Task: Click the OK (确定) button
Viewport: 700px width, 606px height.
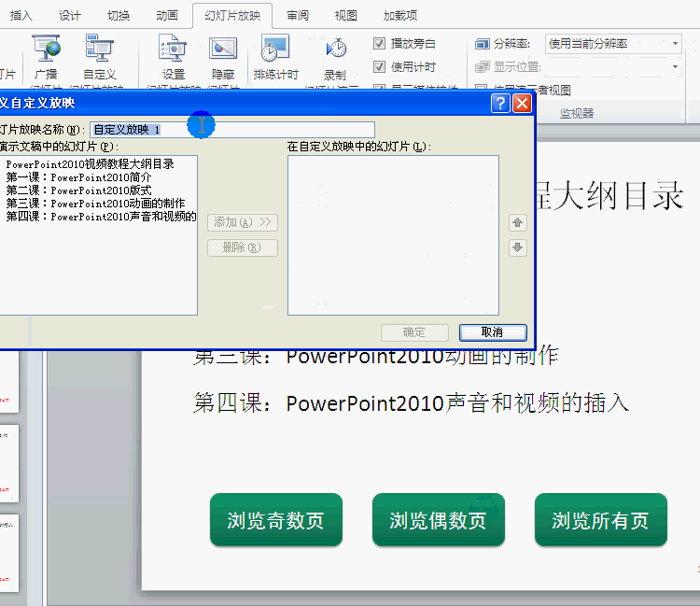Action: click(414, 332)
